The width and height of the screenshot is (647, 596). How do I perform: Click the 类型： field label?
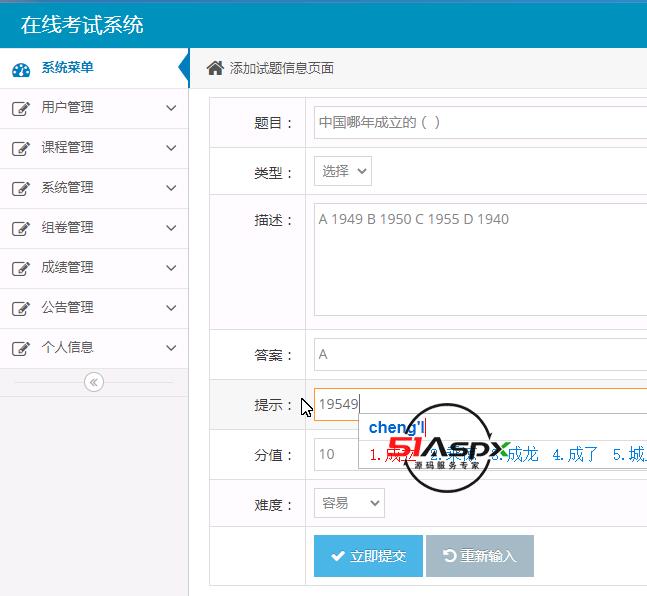274,173
